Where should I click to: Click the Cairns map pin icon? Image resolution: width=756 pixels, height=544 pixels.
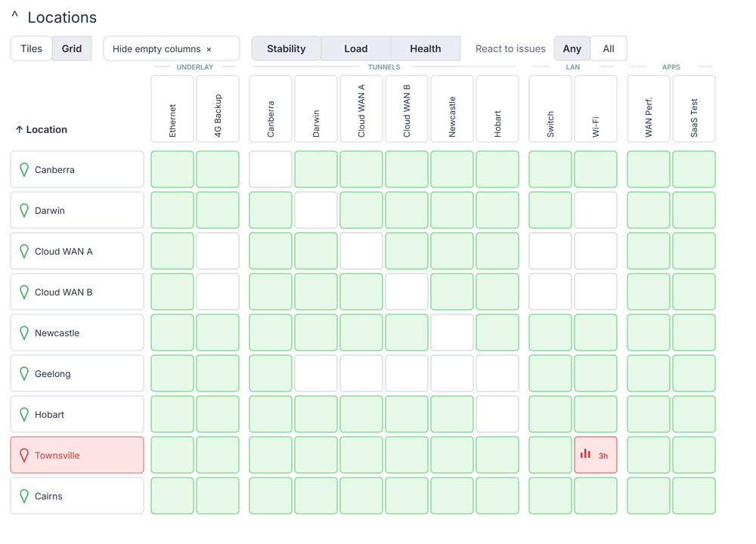[x=24, y=496]
